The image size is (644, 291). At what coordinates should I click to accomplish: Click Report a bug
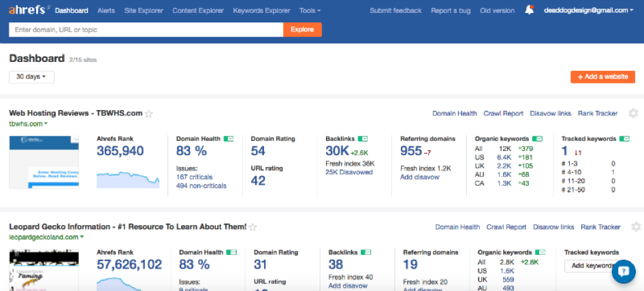451,11
